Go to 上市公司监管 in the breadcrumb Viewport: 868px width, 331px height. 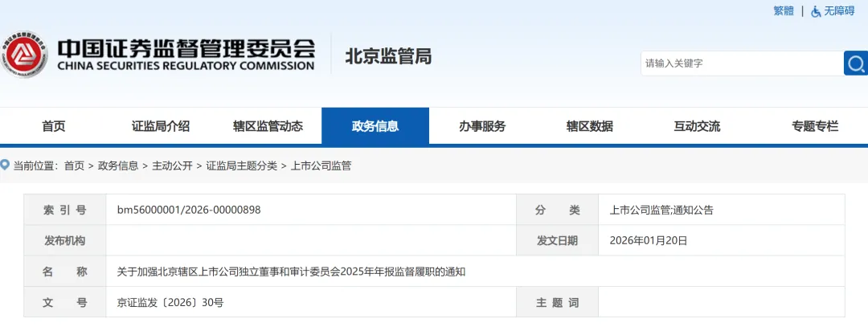pyautogui.click(x=321, y=165)
